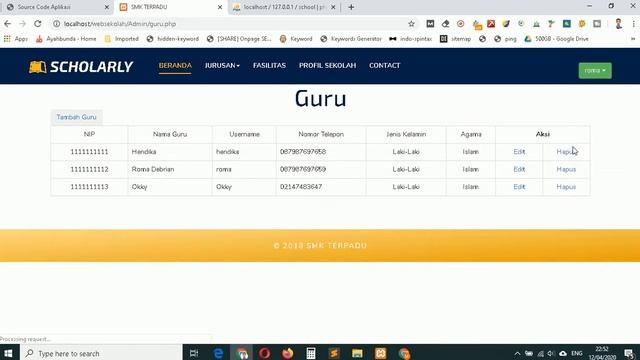Screen dimensions: 640x360
Task: Open Firefox from taskbar
Action: 288,353
